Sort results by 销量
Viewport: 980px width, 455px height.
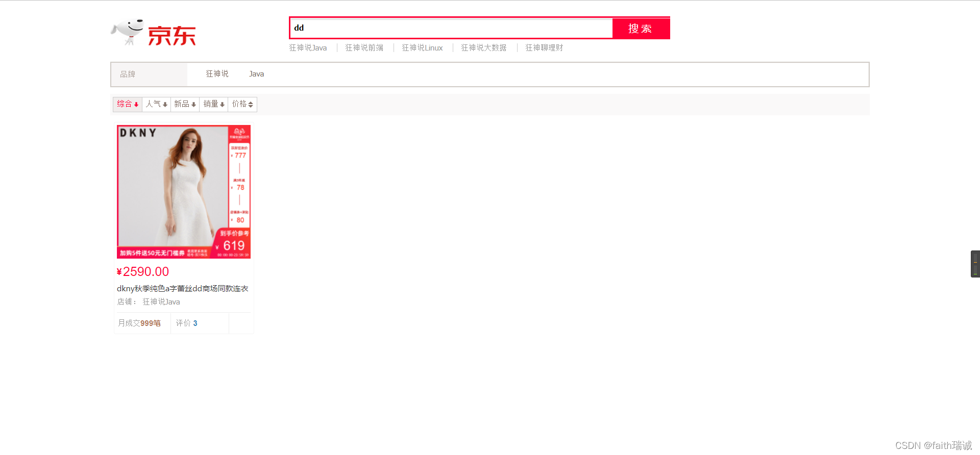[213, 104]
